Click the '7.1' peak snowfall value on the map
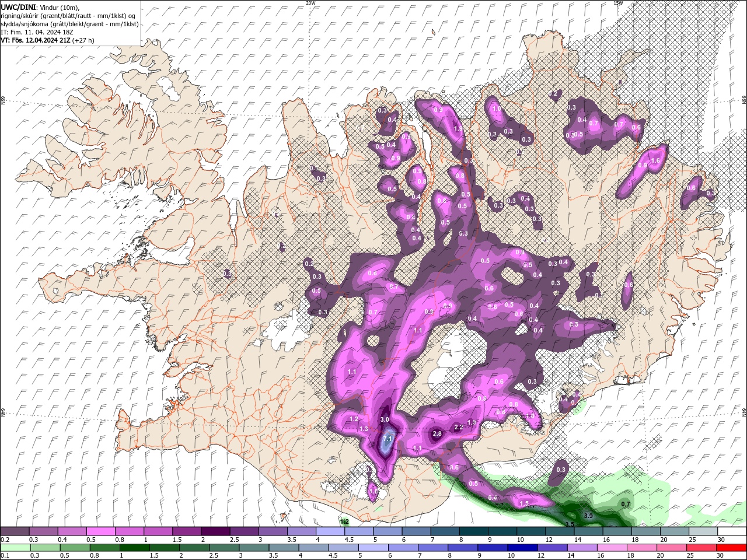Image resolution: width=747 pixels, height=560 pixels. point(387,439)
